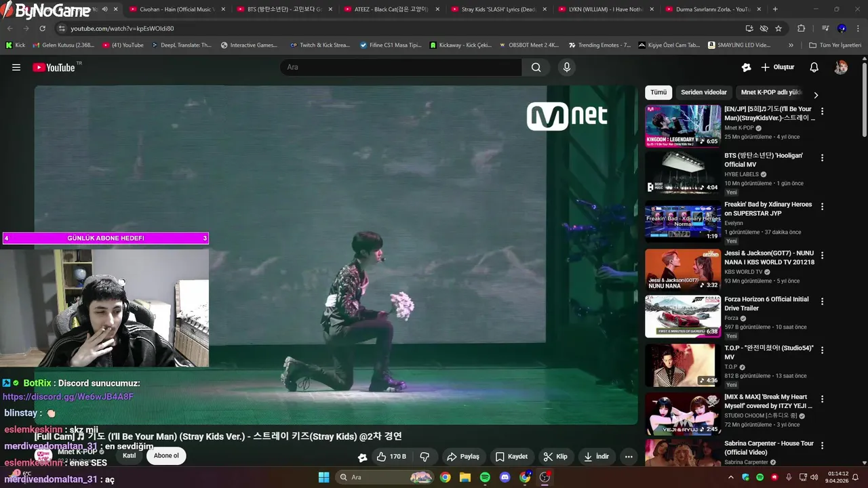Open YouTube notifications bell
This screenshot has height=488, width=868.
pos(814,67)
